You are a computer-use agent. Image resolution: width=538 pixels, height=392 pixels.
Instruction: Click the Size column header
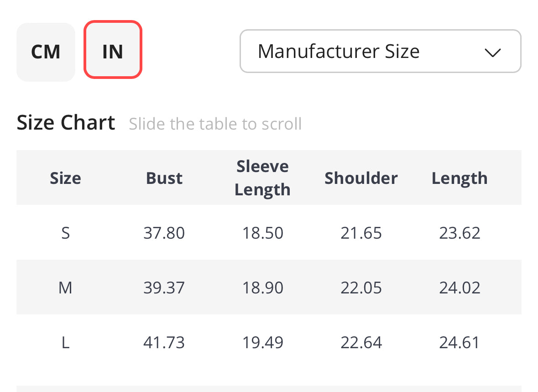click(65, 178)
